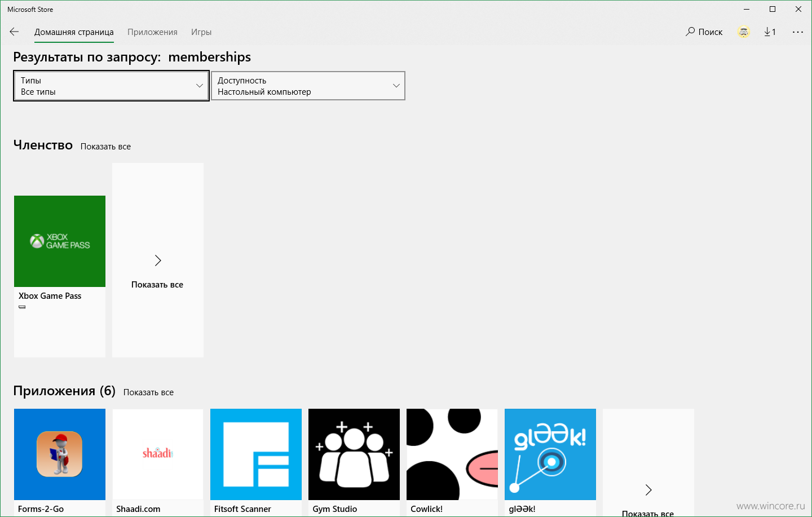Open the Gym Studio app icon
Screen dimensions: 812x517
pyautogui.click(x=354, y=454)
